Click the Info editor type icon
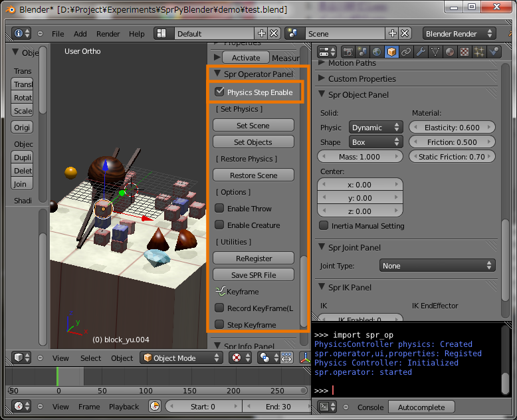 (x=21, y=33)
